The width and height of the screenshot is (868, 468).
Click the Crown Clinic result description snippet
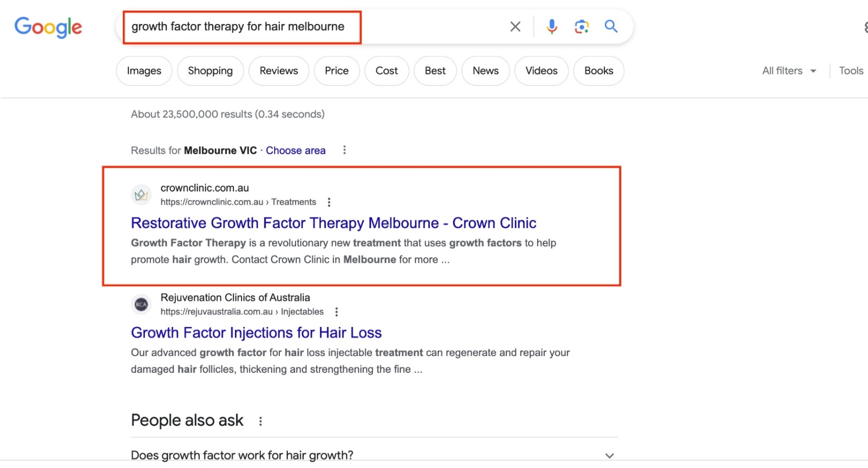click(x=344, y=251)
